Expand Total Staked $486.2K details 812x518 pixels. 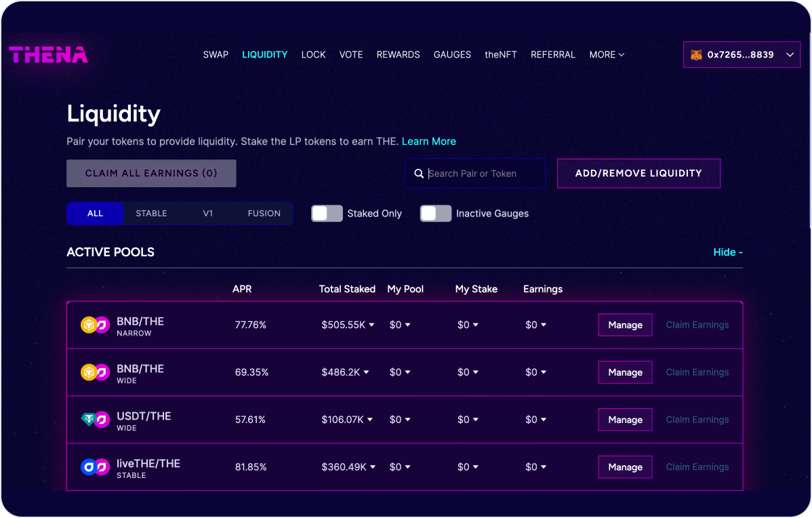pos(366,372)
